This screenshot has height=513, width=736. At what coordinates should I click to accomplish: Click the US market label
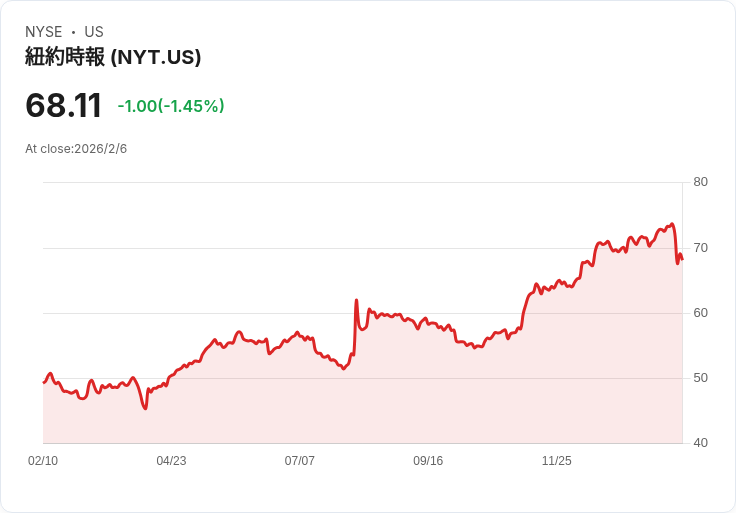tap(93, 32)
